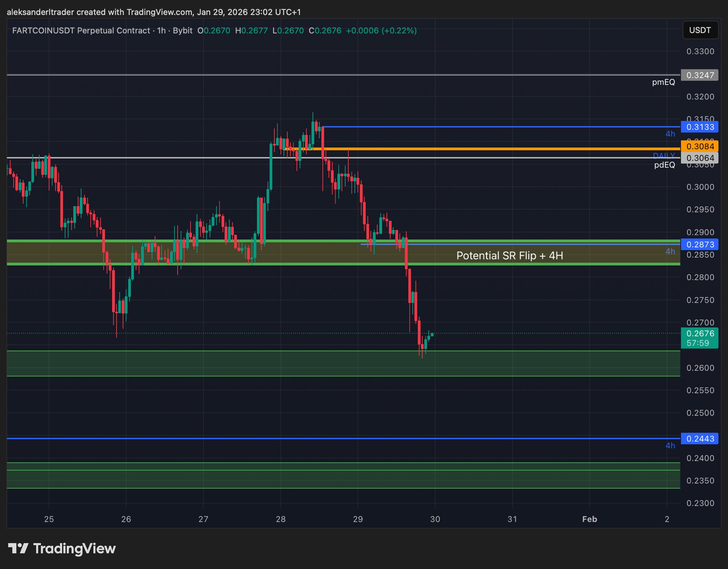Click the orange 0.3084 price label
Screen dimensions: 728x569
pos(700,146)
